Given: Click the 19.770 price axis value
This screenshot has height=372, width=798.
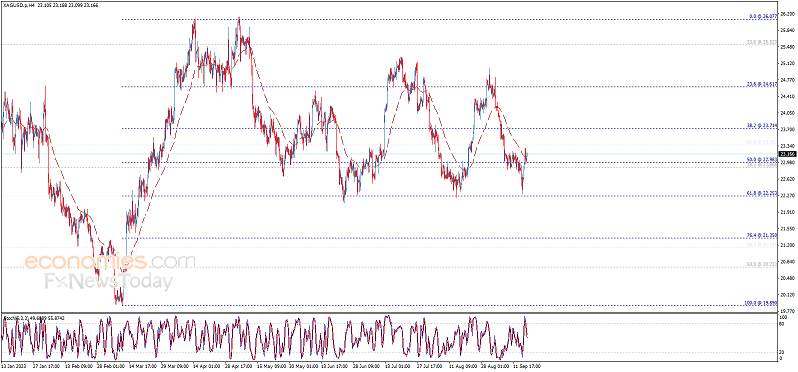Looking at the screenshot, I should [787, 310].
